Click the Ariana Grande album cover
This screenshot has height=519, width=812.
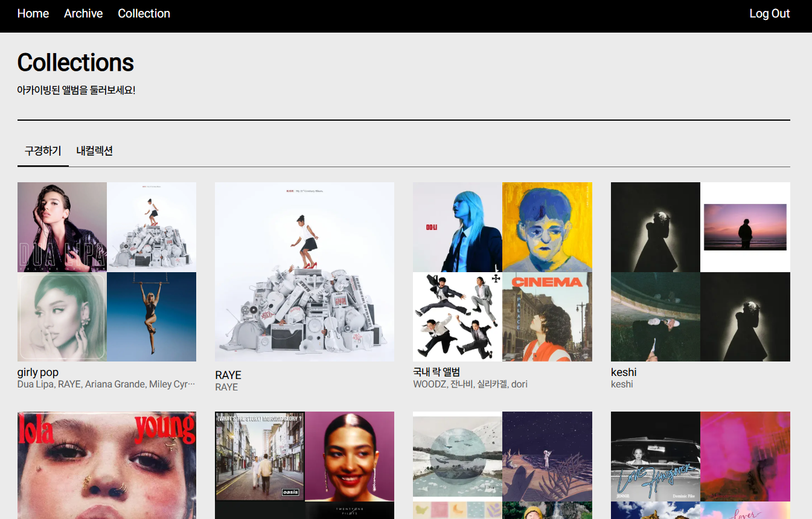tap(62, 317)
